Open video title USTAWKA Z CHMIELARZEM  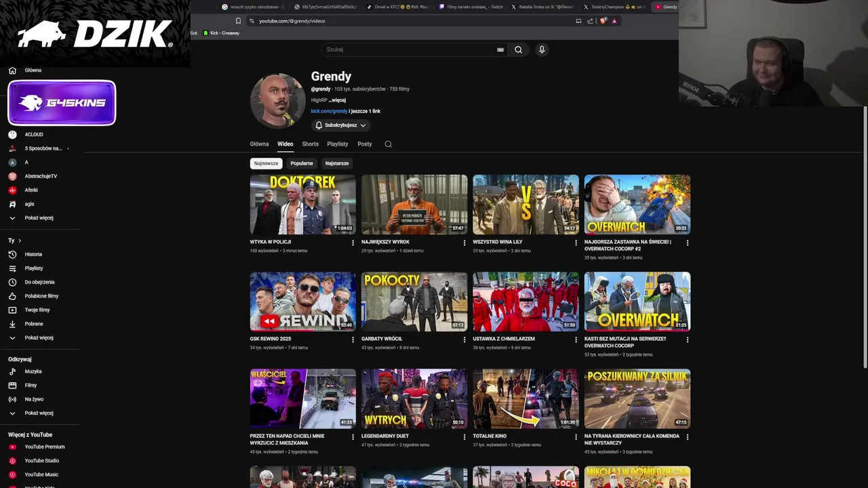504,339
